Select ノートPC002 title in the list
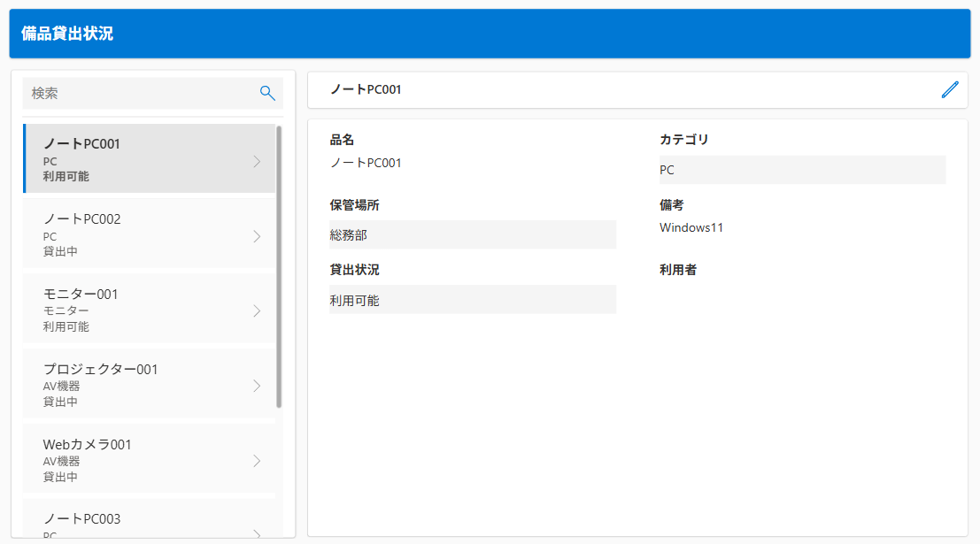 pyautogui.click(x=81, y=219)
